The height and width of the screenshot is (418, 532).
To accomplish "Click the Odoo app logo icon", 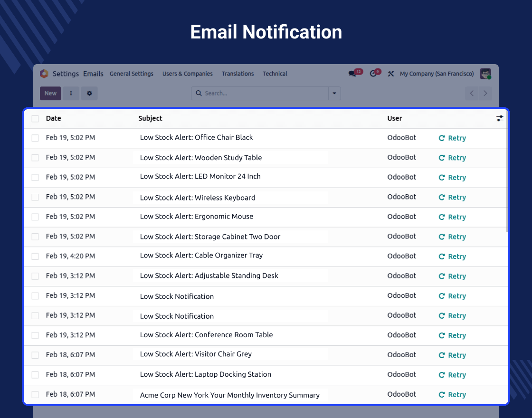I will coord(44,74).
